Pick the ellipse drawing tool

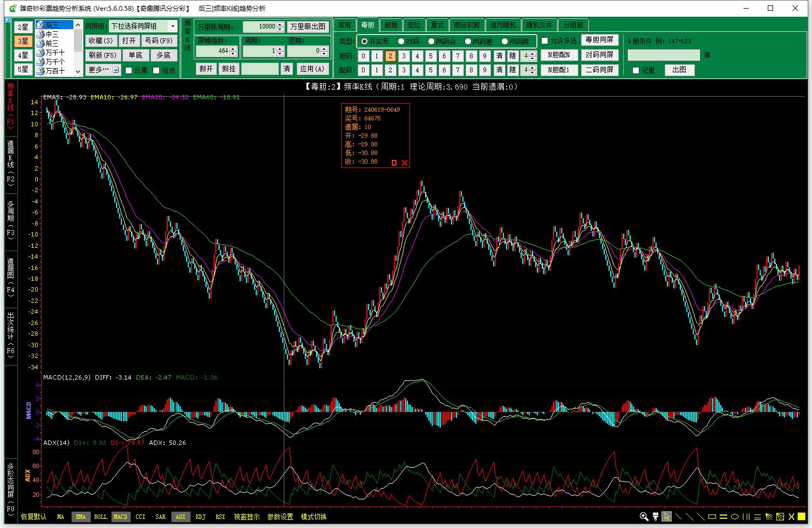735,517
